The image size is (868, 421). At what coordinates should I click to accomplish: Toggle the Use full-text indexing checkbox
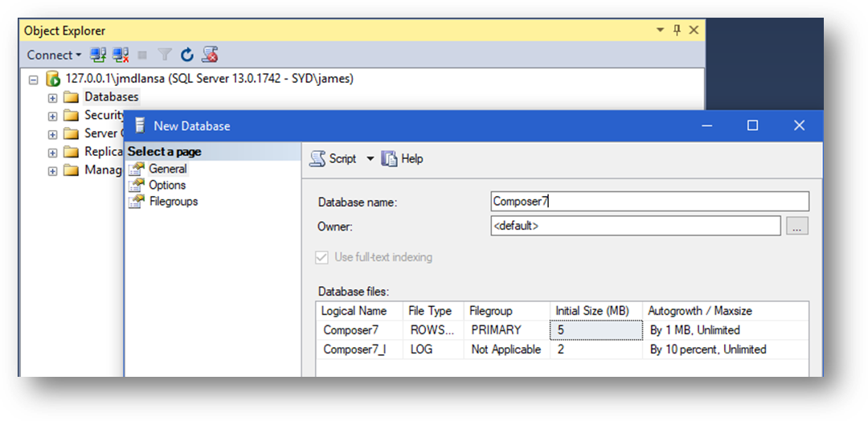pyautogui.click(x=321, y=257)
